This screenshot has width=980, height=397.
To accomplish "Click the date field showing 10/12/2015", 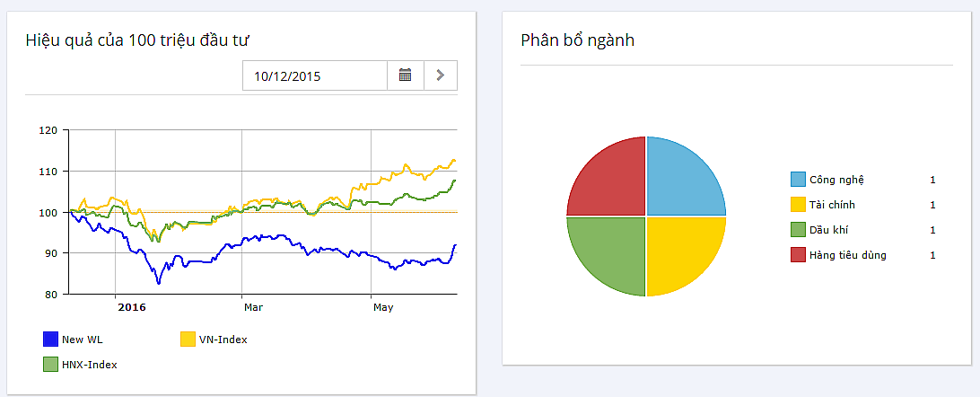I will [x=314, y=75].
